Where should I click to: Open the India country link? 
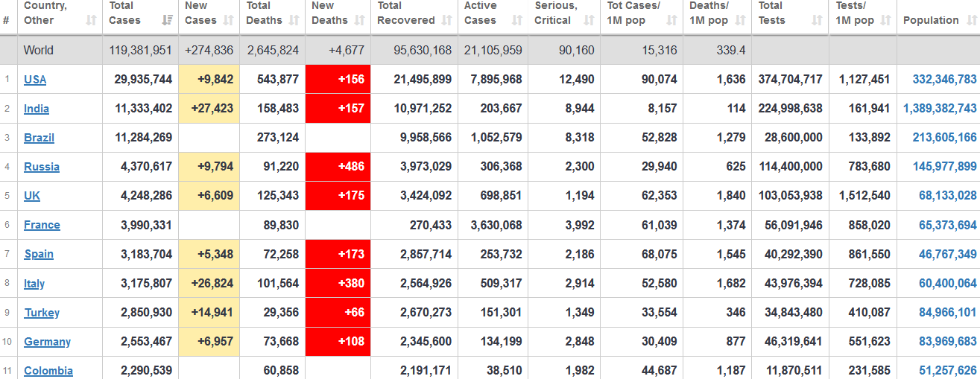pos(37,109)
